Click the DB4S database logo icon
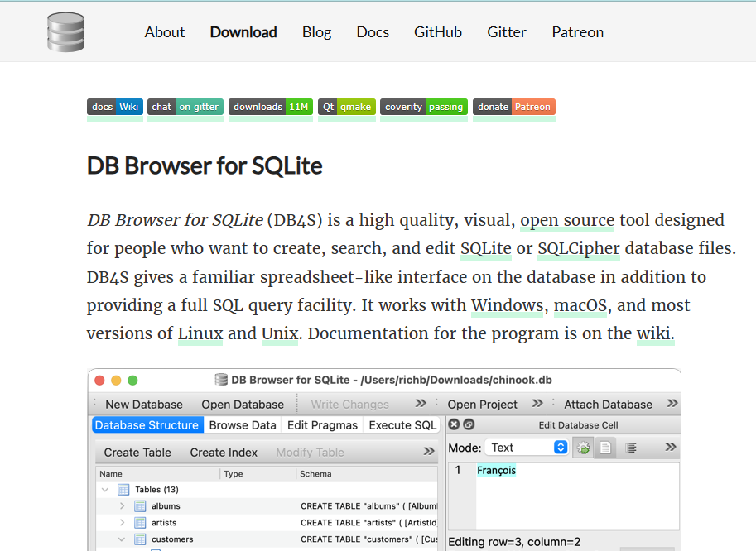Screen dimensions: 756x551 65,32
